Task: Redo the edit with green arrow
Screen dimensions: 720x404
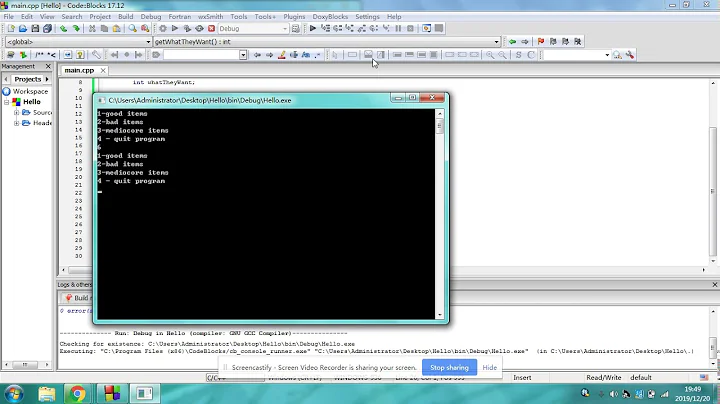Action: point(76,28)
